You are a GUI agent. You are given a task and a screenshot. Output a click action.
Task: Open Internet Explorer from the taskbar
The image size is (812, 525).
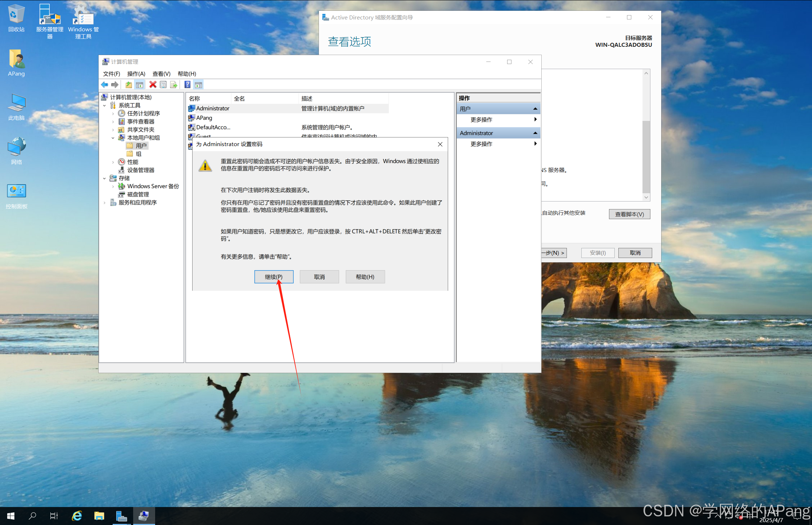(x=77, y=516)
